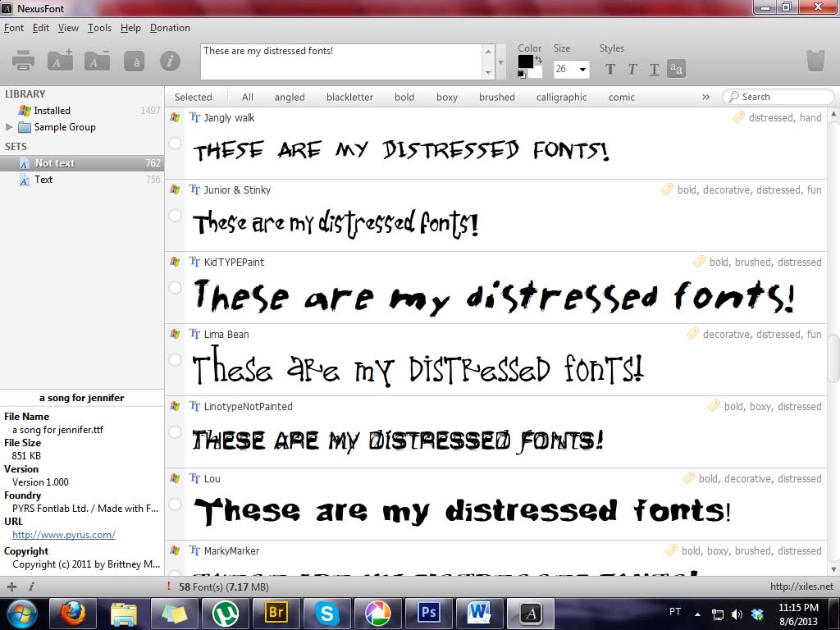
Task: Open the Help menu
Action: (x=130, y=28)
